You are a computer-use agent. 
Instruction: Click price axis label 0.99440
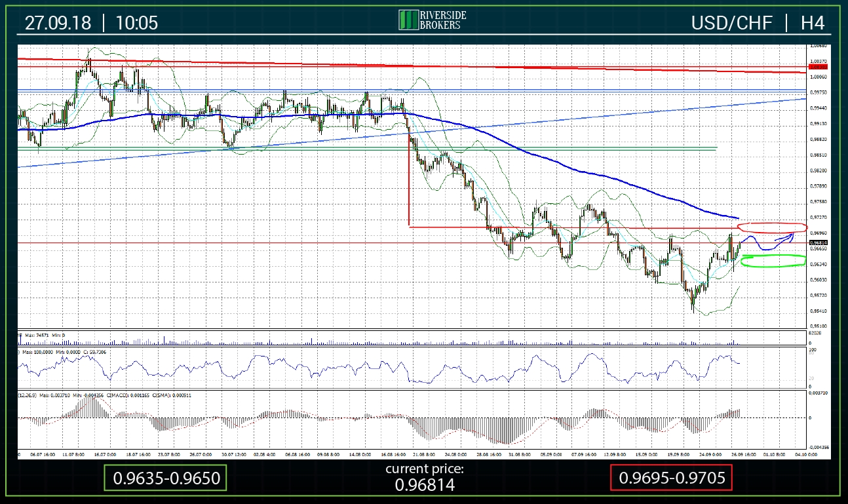819,108
